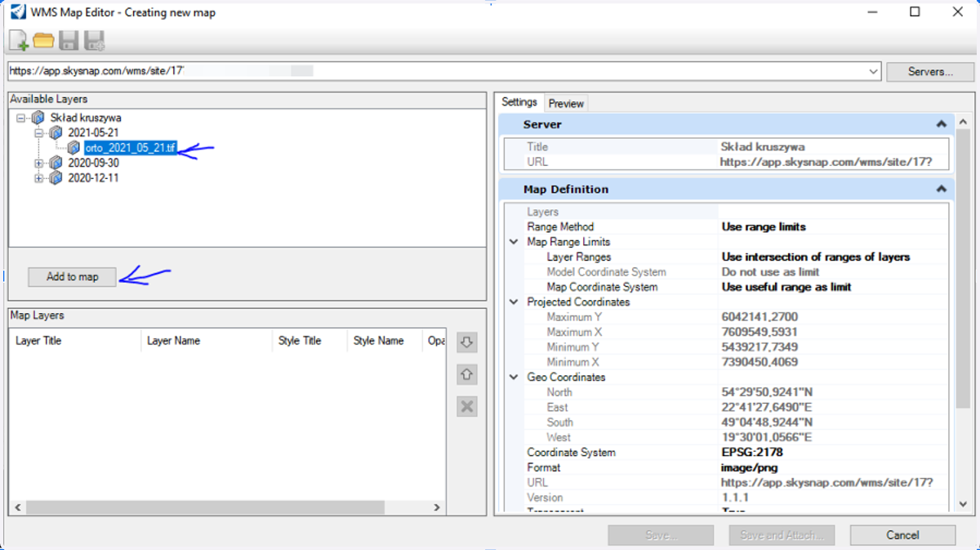Click the East value 22°41'27,6490"E
The width and height of the screenshot is (980, 550).
(765, 407)
